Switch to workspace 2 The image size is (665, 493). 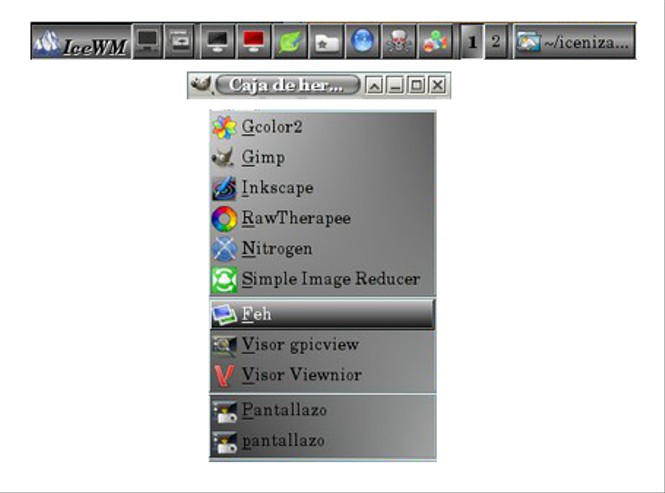click(x=496, y=42)
